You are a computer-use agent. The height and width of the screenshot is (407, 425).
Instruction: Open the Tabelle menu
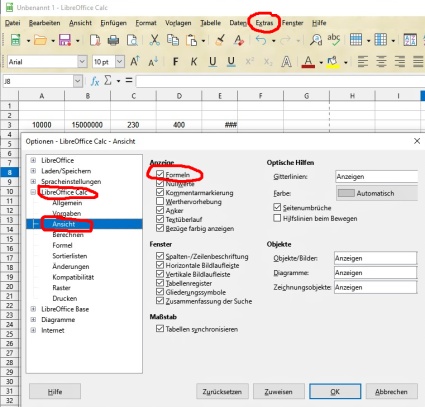(x=211, y=23)
